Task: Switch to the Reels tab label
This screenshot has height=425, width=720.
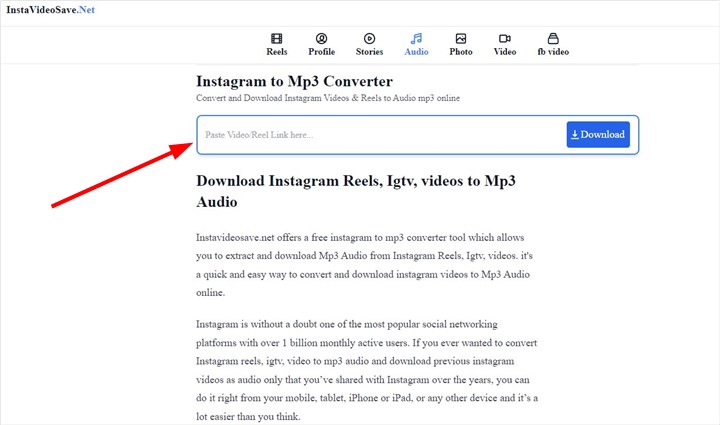Action: click(x=276, y=52)
